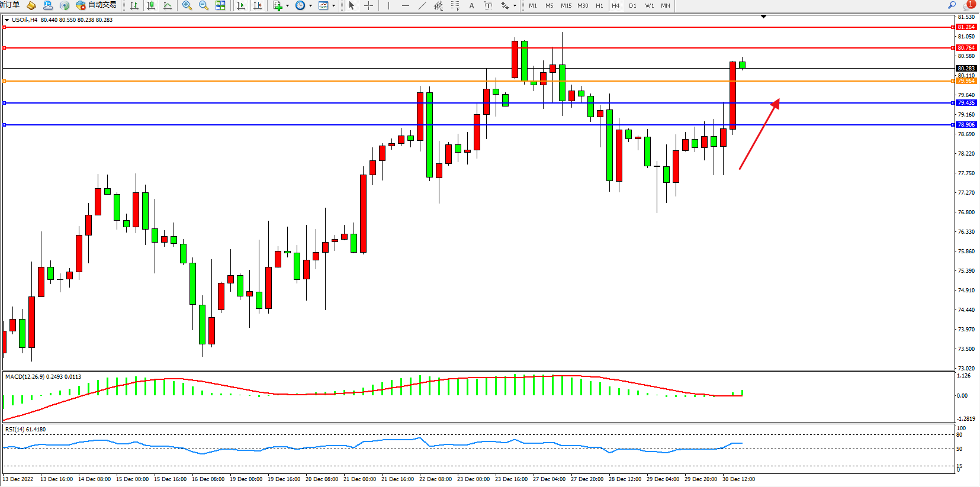Expand the periodicity clock dropdown
Viewport: 980px width, 487px height.
[x=310, y=6]
